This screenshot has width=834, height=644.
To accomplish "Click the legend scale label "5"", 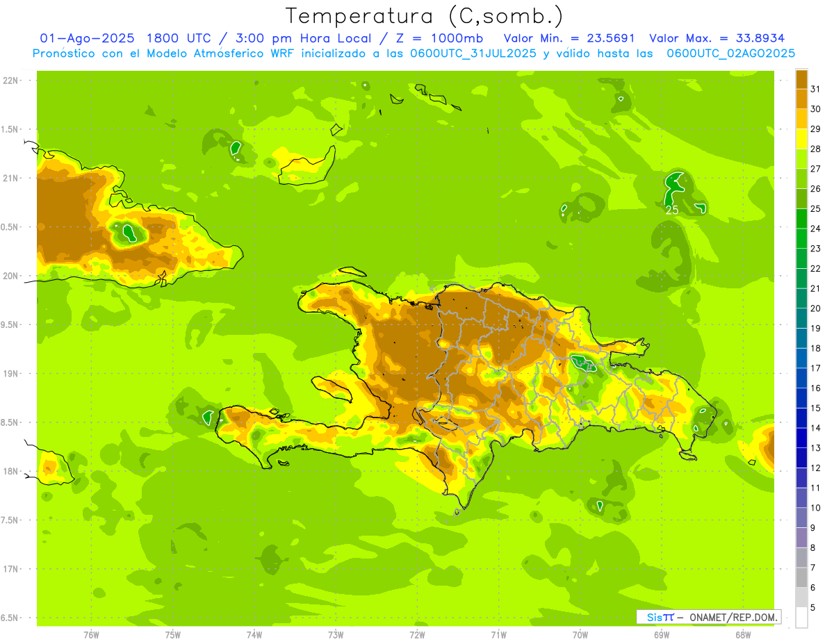I will pyautogui.click(x=813, y=608).
